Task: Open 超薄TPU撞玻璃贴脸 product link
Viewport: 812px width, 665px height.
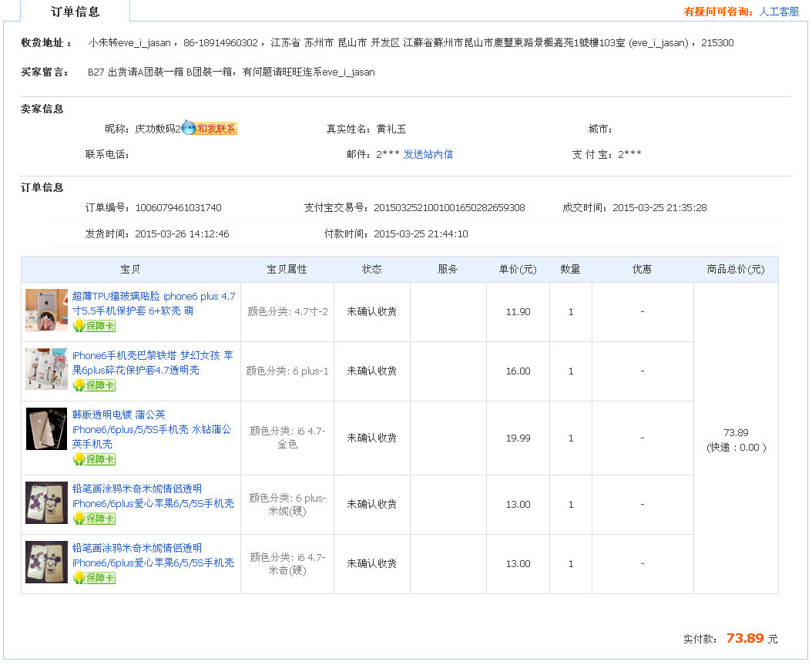Action: click(x=153, y=303)
